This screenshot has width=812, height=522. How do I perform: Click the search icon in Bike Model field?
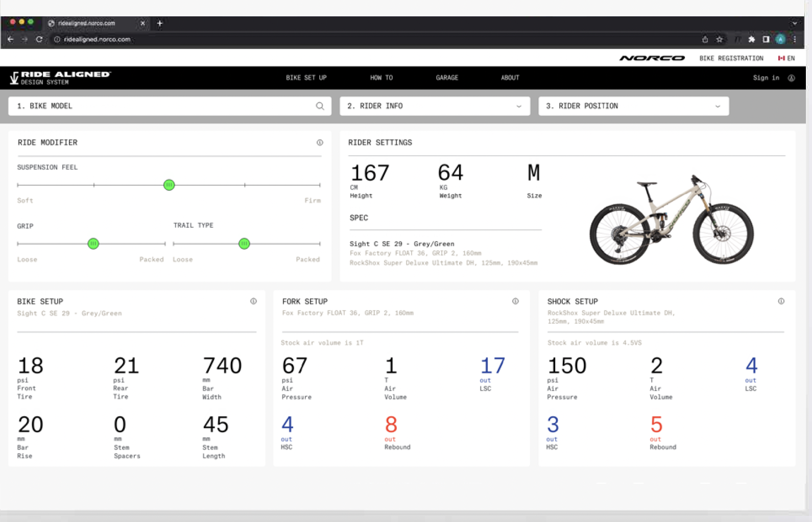coord(320,106)
